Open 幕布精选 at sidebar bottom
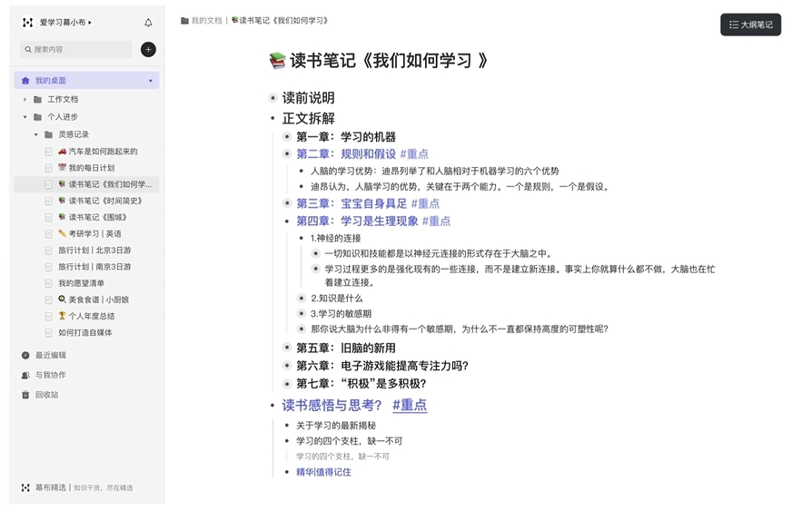 pyautogui.click(x=50, y=487)
